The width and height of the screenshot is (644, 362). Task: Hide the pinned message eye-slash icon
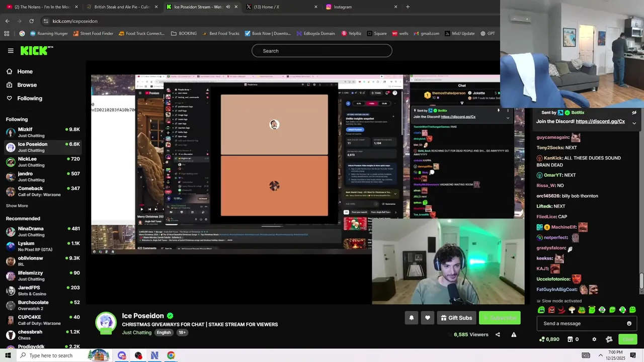coord(634,113)
